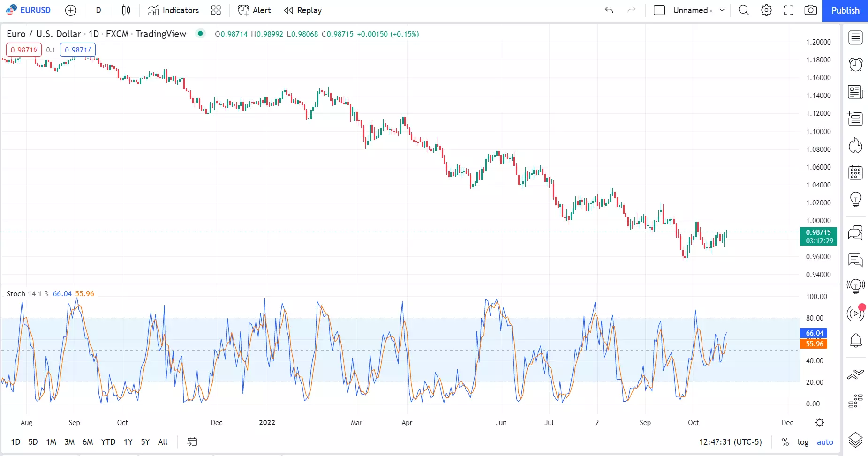Select the 5Y time range
The image size is (868, 456).
point(145,441)
